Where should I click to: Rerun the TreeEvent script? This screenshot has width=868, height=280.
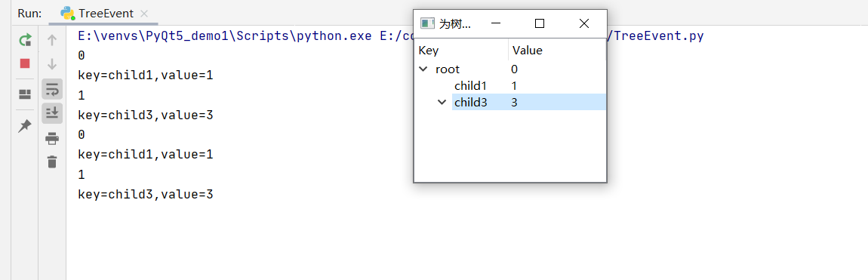25,40
